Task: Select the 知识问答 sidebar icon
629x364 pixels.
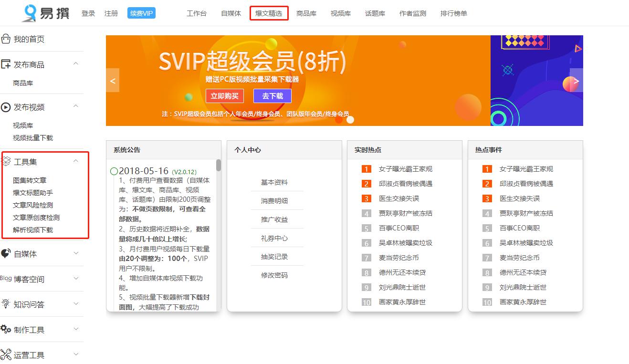Action: tap(5, 304)
